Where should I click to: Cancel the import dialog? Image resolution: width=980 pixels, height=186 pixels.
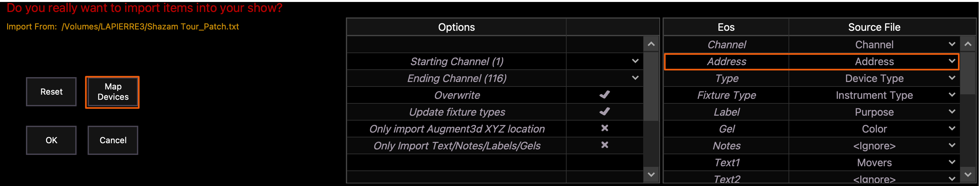pos(113,140)
